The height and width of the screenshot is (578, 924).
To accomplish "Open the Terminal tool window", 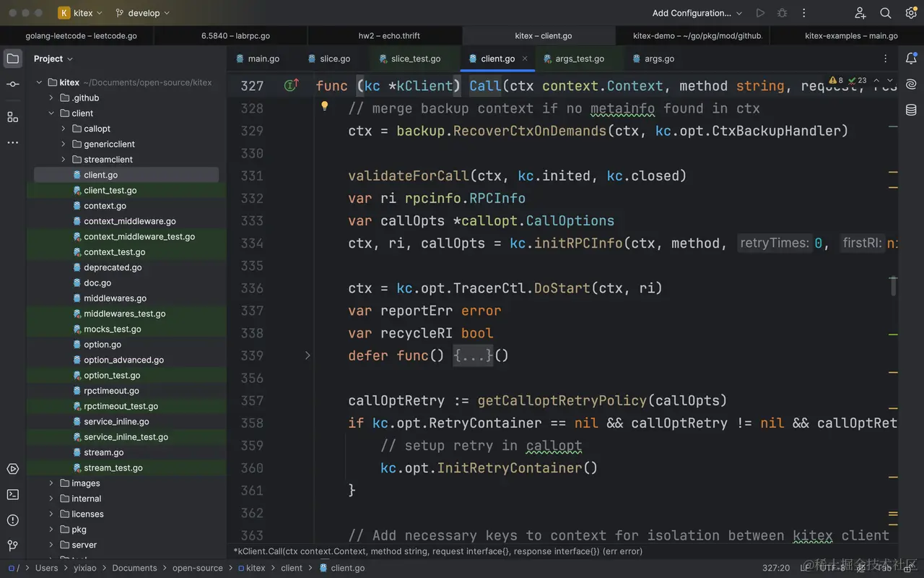I will [13, 495].
